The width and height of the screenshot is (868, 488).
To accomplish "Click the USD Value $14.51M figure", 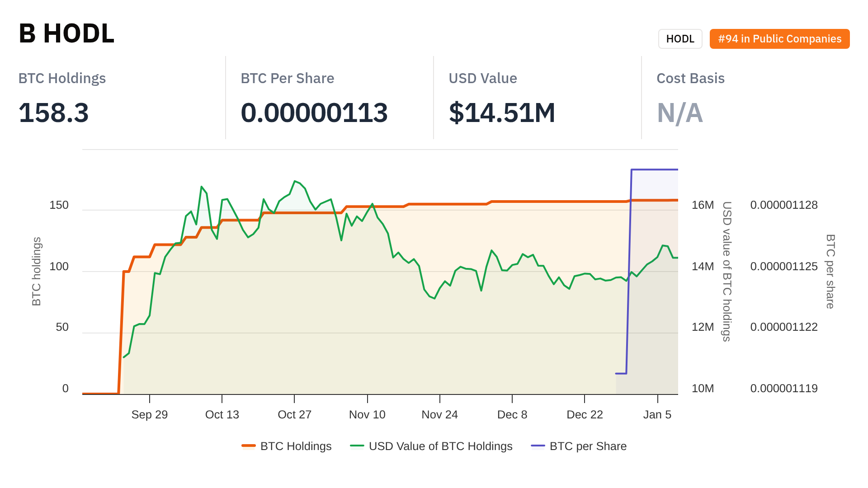I will point(502,113).
